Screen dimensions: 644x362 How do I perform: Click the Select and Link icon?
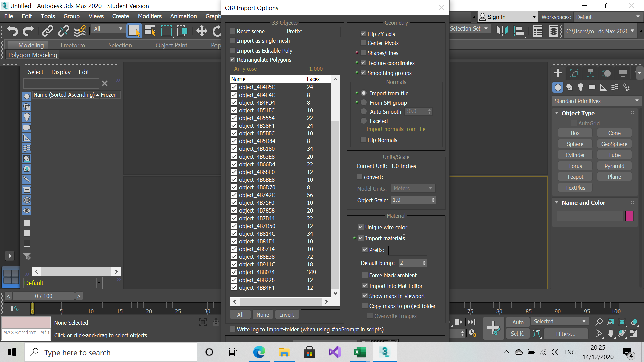(47, 31)
